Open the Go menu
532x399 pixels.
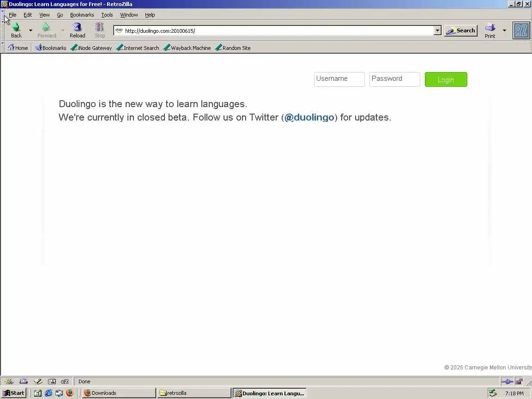click(x=60, y=15)
